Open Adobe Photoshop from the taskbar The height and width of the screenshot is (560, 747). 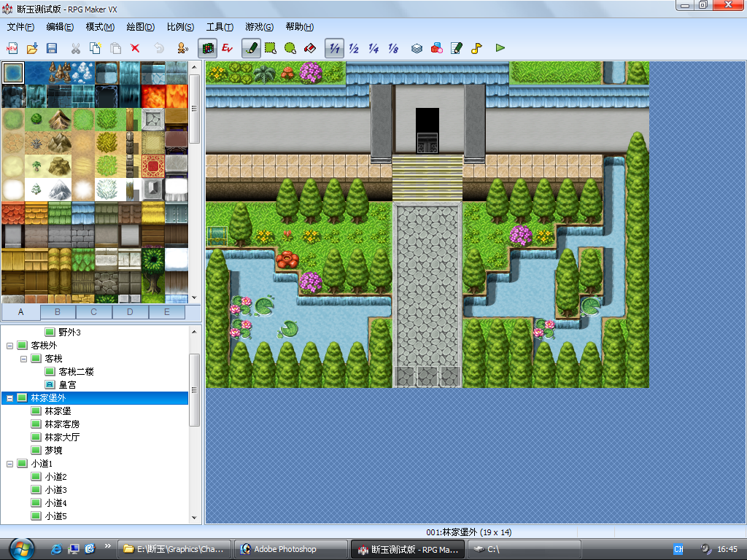point(290,549)
